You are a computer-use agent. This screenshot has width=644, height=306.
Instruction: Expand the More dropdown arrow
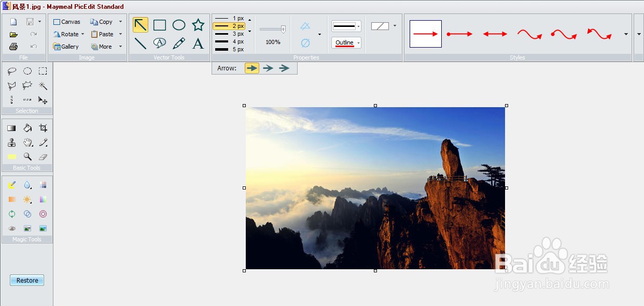[x=120, y=47]
